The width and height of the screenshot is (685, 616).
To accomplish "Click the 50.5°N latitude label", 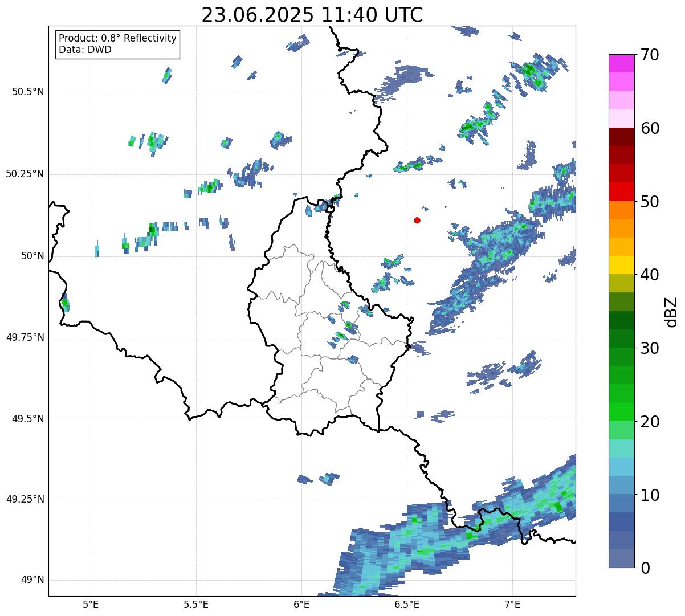I will coord(28,92).
